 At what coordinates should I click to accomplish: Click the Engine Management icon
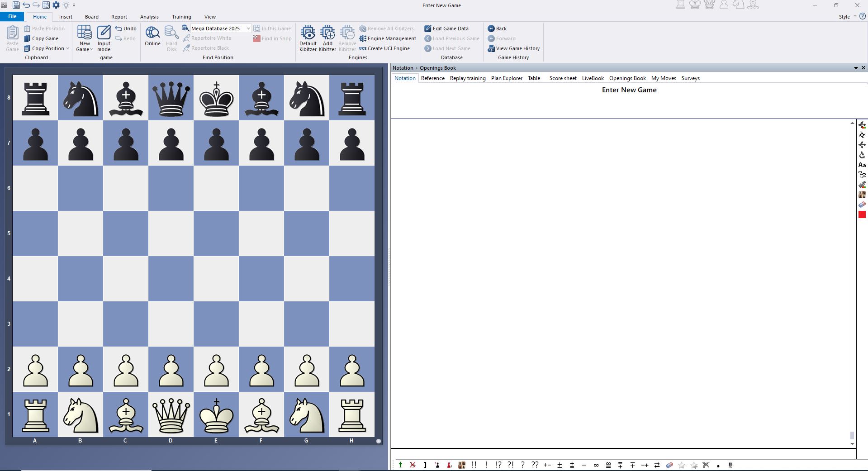point(363,38)
